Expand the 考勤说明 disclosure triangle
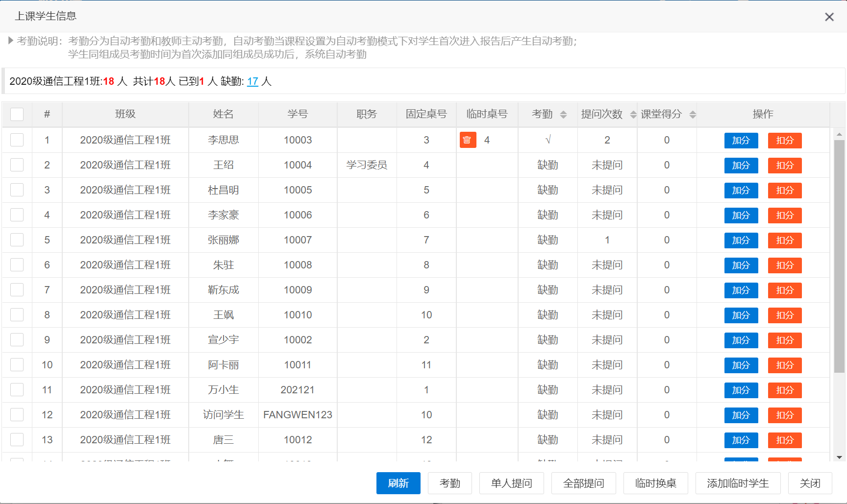 (x=10, y=41)
